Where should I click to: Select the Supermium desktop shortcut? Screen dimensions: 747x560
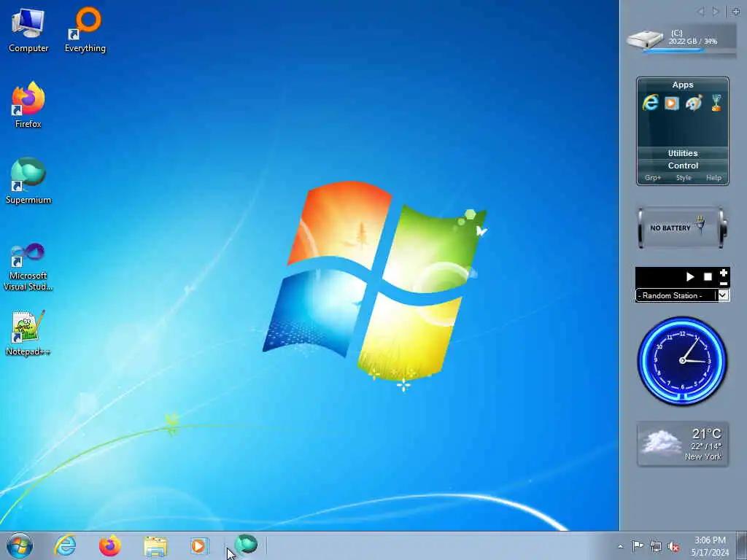[x=28, y=182]
